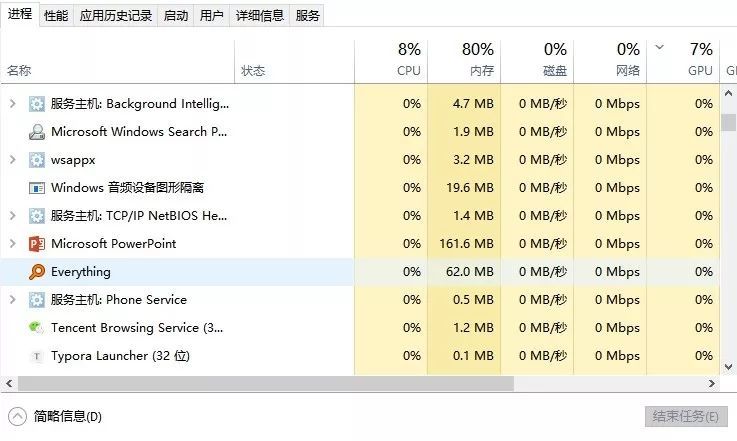Click the vertical scrollbar down arrow

[x=729, y=367]
